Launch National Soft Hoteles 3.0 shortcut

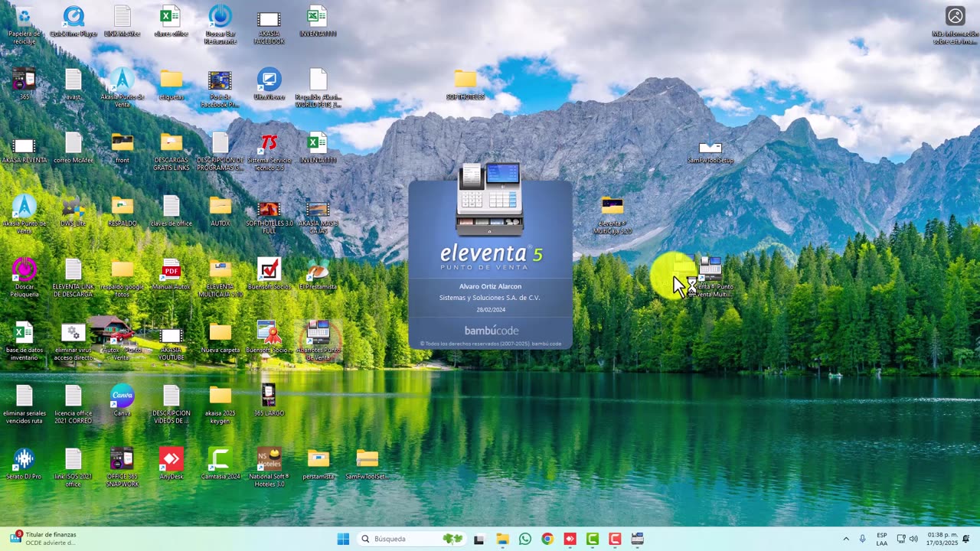pos(269,468)
